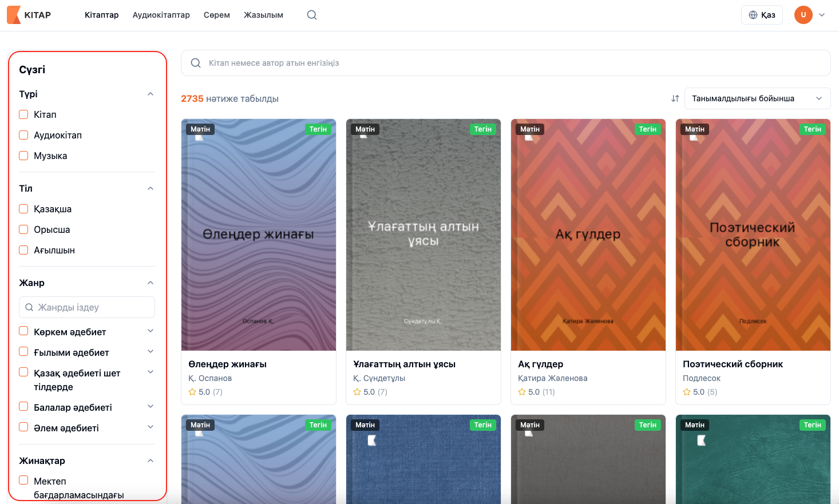Click the KITAP logo
The image size is (839, 504).
point(29,15)
